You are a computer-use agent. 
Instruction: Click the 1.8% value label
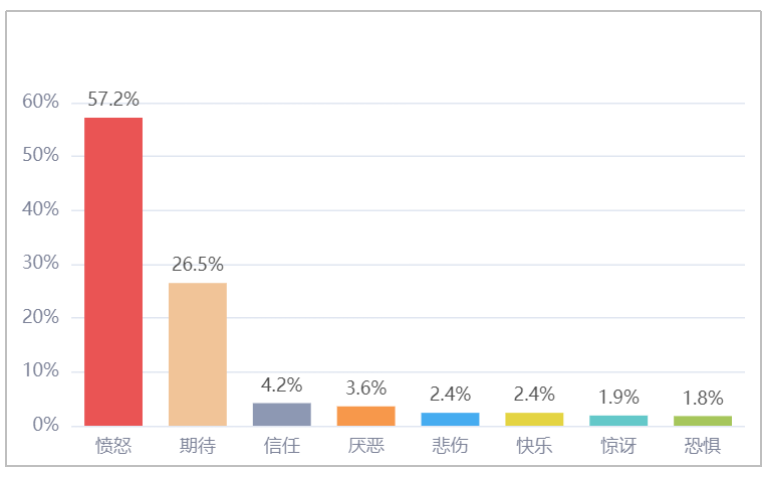click(703, 398)
